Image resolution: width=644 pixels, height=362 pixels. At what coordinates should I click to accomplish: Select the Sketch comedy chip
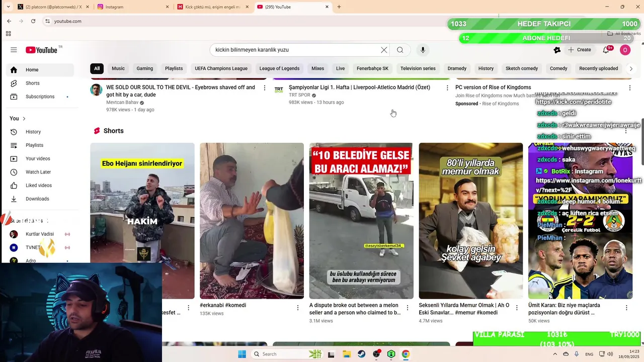(522, 68)
